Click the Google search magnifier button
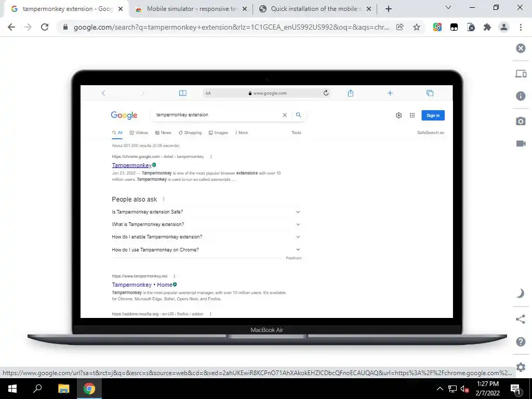Viewport: 532px width, 399px height. pyautogui.click(x=298, y=115)
